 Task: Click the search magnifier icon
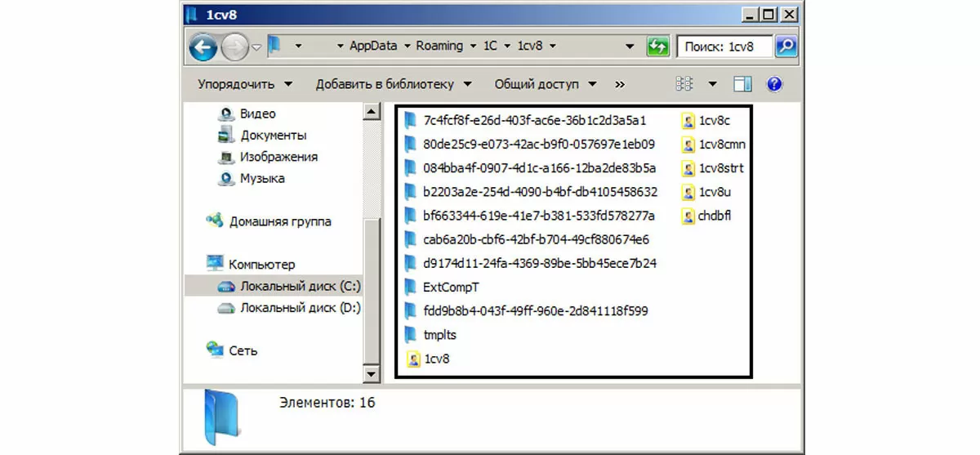pyautogui.click(x=786, y=46)
